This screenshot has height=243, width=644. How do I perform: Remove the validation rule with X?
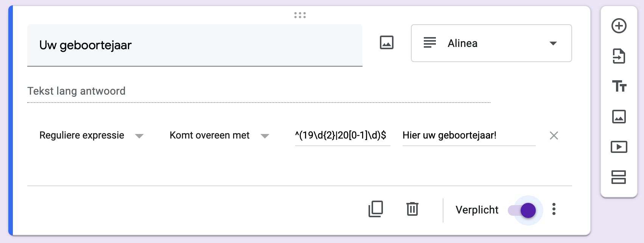pos(554,136)
